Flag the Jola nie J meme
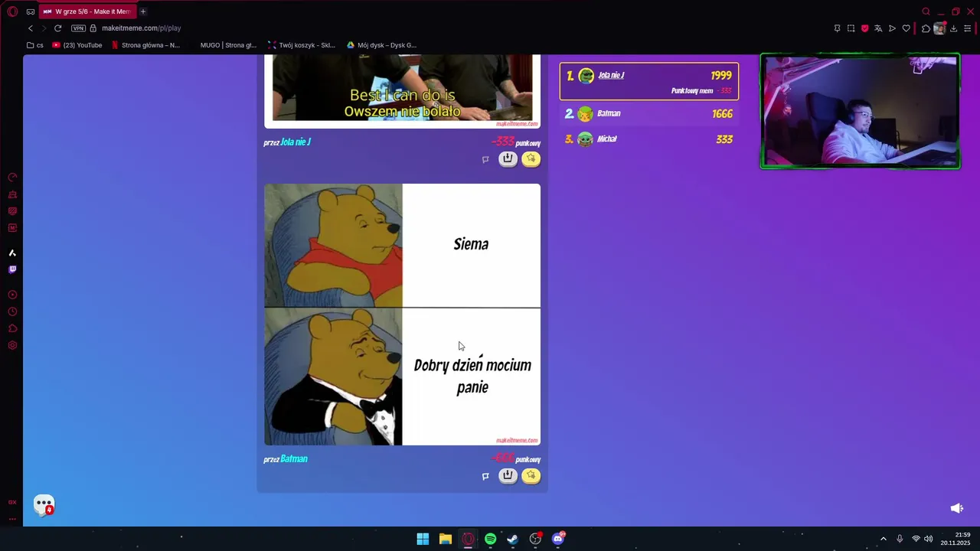 pyautogui.click(x=485, y=159)
